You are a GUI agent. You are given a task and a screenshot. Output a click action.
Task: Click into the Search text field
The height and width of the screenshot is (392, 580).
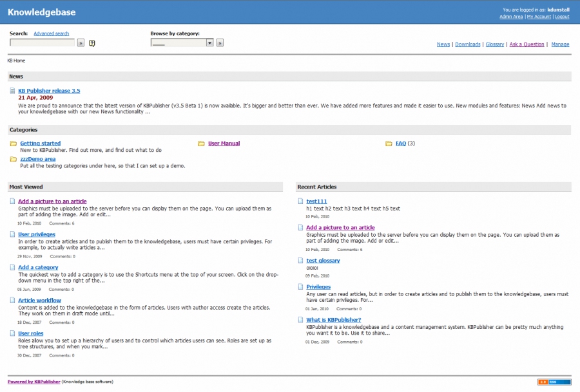tap(42, 43)
